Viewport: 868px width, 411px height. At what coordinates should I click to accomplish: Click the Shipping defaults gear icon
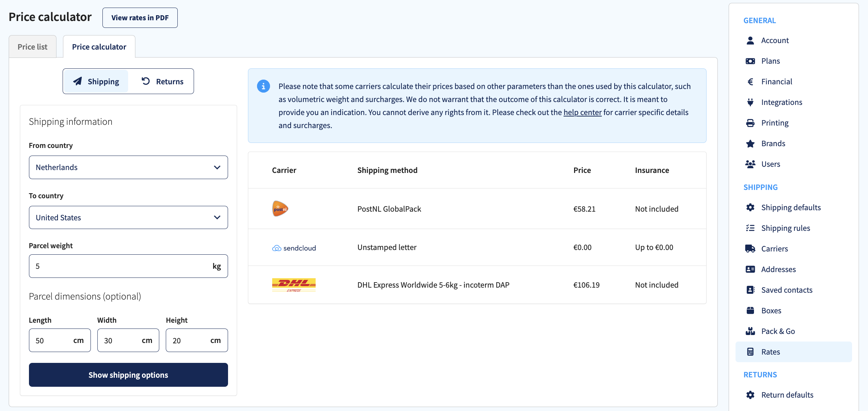[x=750, y=207]
